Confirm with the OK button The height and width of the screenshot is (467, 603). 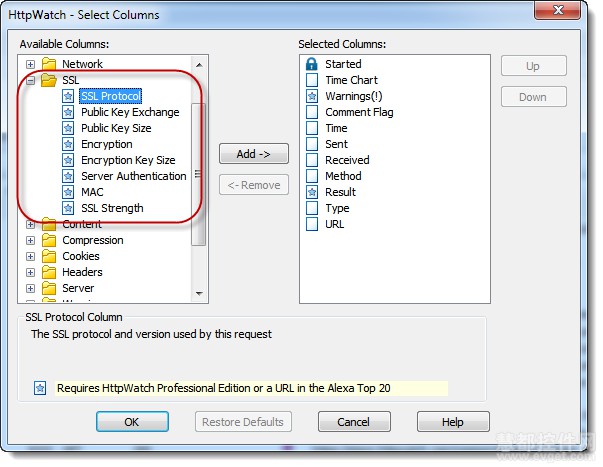132,422
